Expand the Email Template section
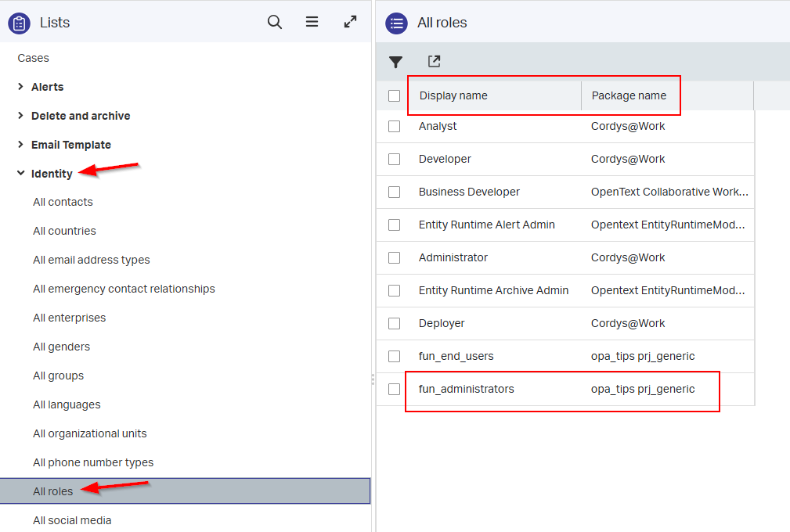The image size is (790, 532). [x=21, y=145]
